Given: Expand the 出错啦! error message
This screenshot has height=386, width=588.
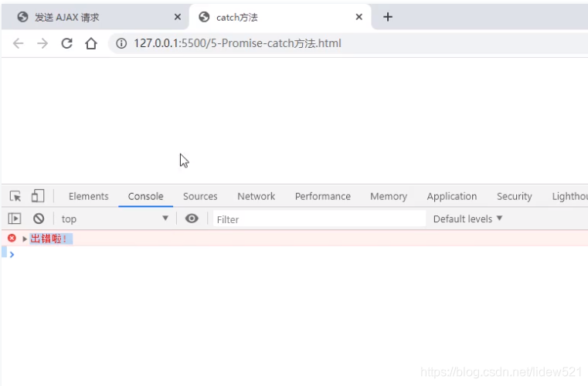Looking at the screenshot, I should 25,239.
